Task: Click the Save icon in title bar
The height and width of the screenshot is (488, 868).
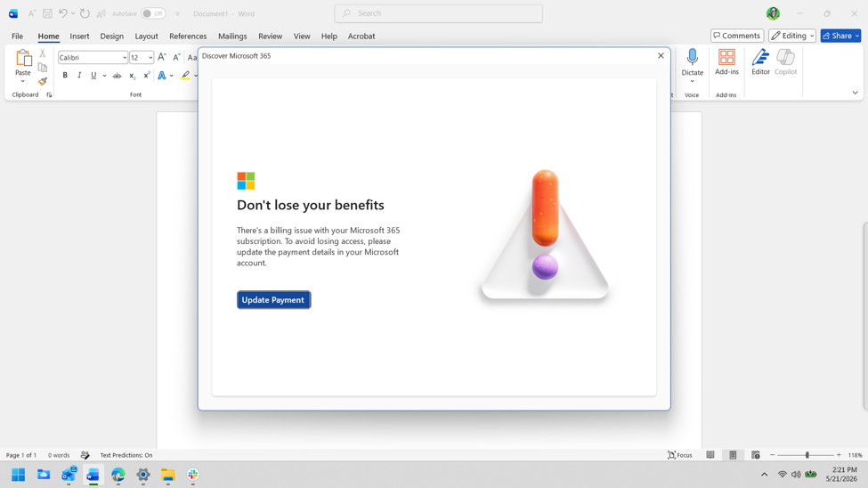Action: coord(47,13)
